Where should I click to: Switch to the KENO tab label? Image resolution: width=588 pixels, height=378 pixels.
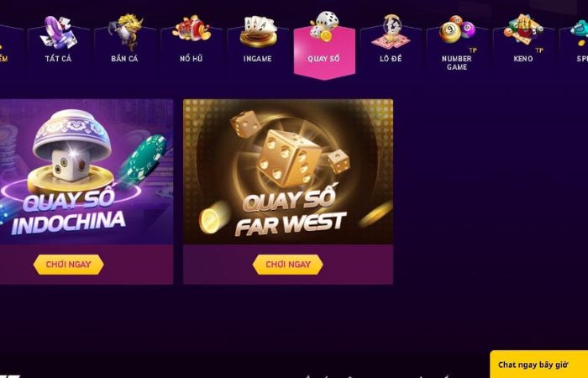523,59
